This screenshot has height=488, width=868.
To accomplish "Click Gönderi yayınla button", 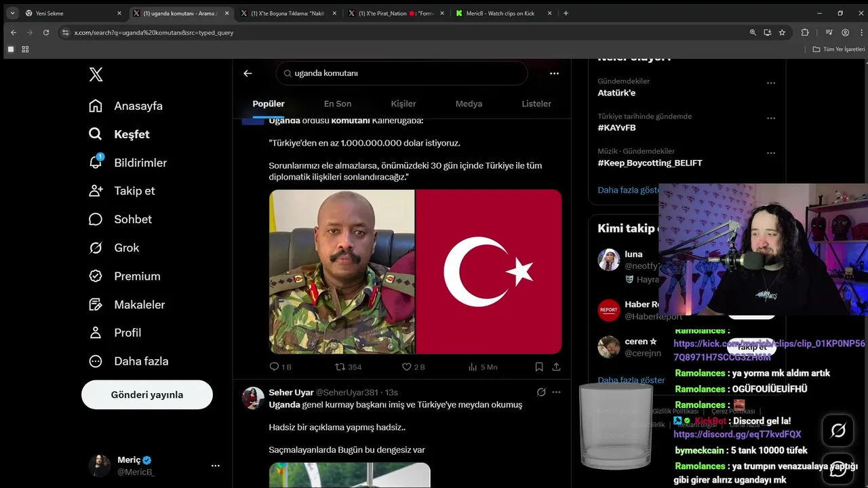I will pyautogui.click(x=147, y=394).
